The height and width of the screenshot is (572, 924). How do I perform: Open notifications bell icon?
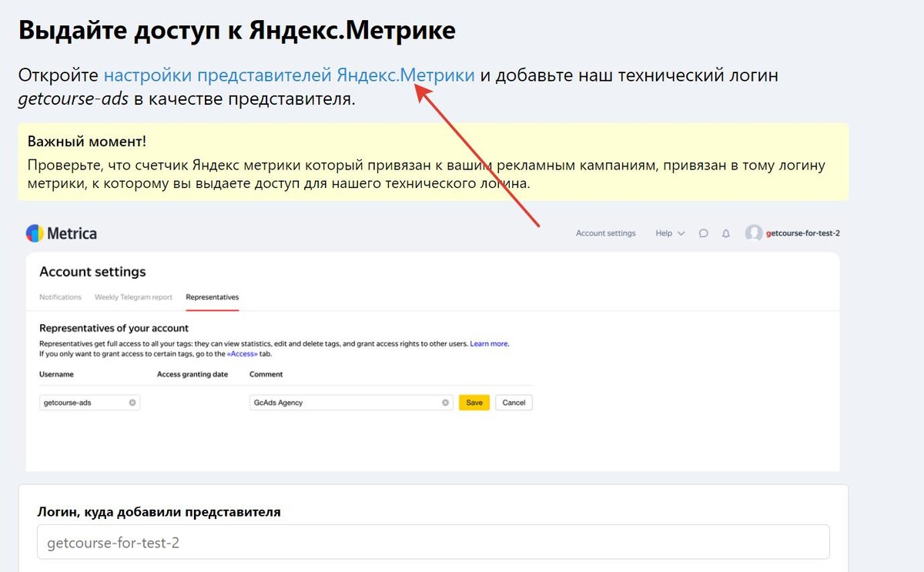tap(725, 233)
